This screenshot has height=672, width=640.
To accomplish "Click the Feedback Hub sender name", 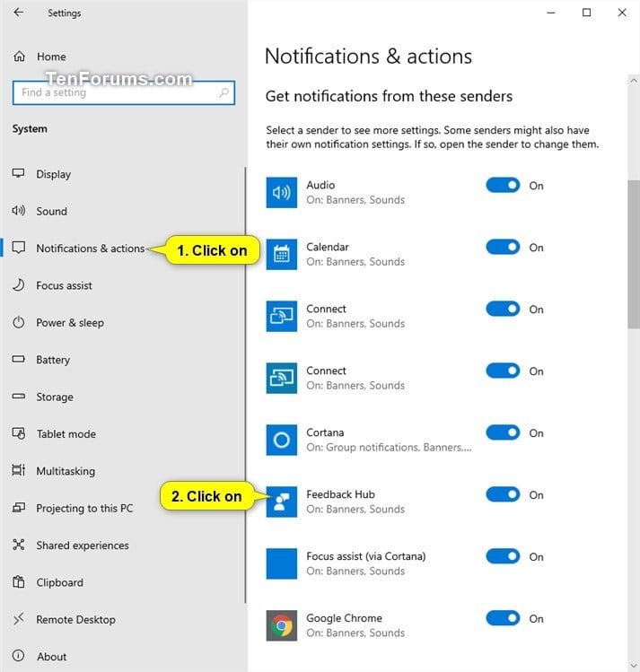I will point(340,494).
